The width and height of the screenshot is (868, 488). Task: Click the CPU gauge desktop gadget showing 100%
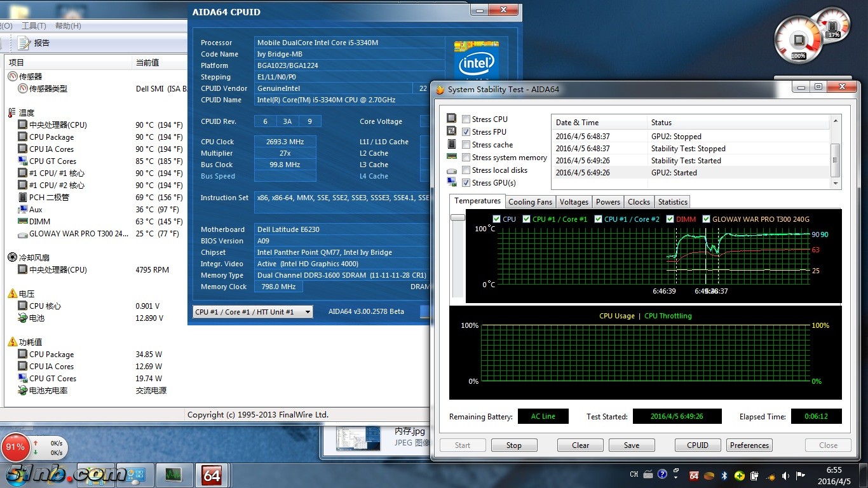tap(797, 39)
